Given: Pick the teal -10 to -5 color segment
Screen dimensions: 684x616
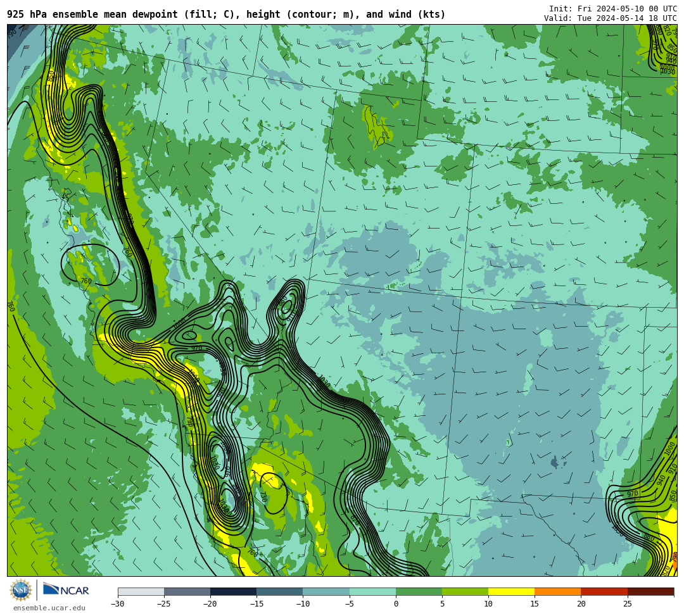Looking at the screenshot, I should [326, 591].
